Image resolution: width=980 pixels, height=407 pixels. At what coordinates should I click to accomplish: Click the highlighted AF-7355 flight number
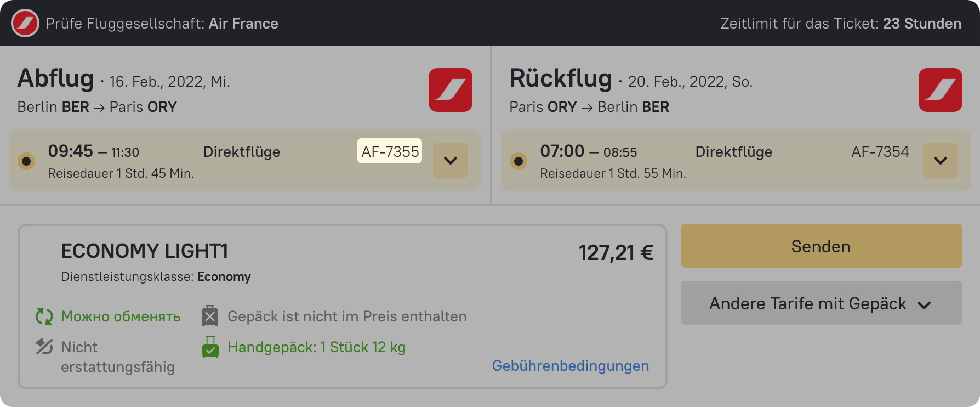390,151
